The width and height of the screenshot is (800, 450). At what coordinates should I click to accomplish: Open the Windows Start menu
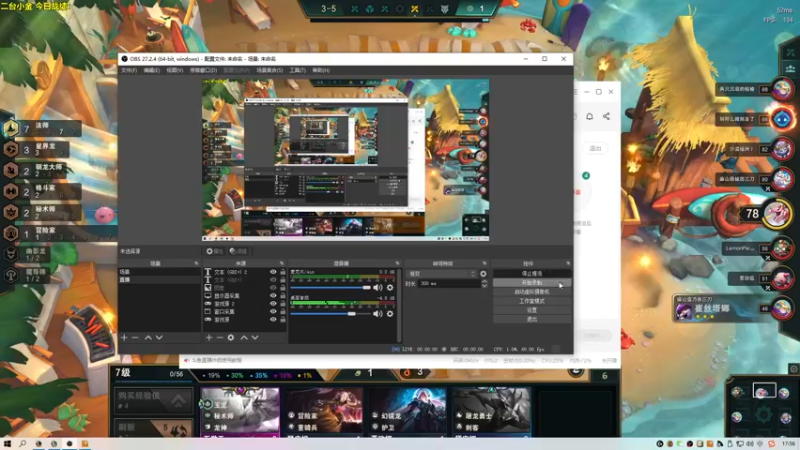[x=7, y=444]
